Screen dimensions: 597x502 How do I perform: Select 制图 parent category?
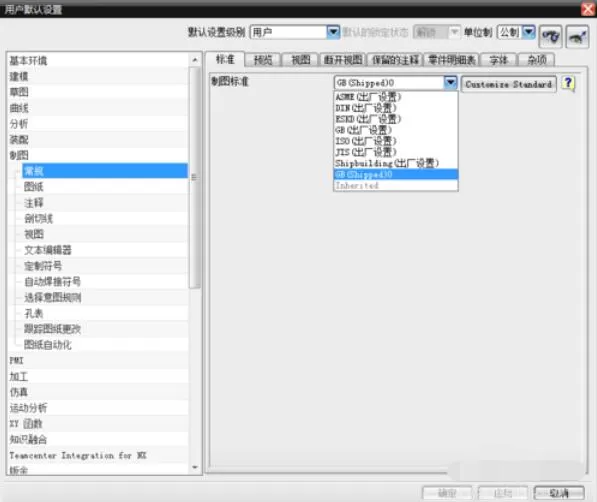(x=98, y=155)
